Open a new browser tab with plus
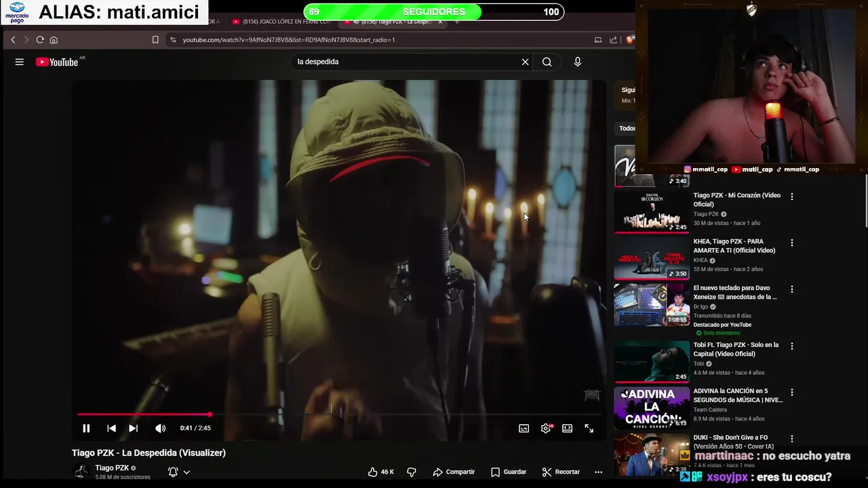This screenshot has height=488, width=868. [x=457, y=22]
